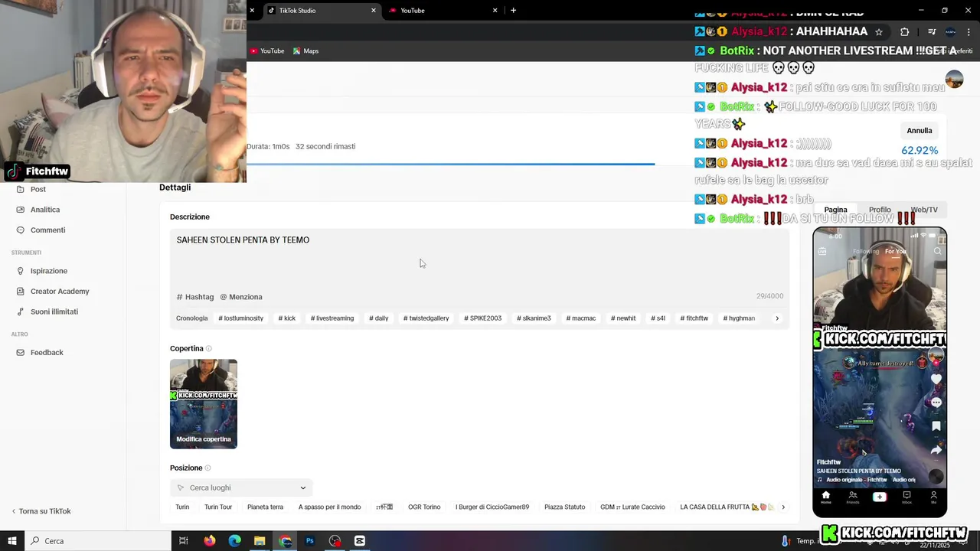
Task: Click the share arrow in phone preview
Action: (x=936, y=450)
